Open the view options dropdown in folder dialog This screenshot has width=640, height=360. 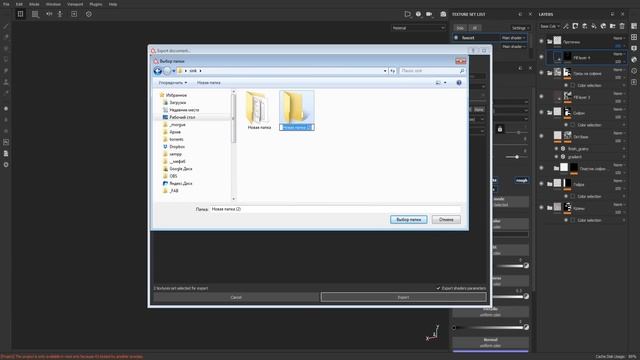pos(445,83)
